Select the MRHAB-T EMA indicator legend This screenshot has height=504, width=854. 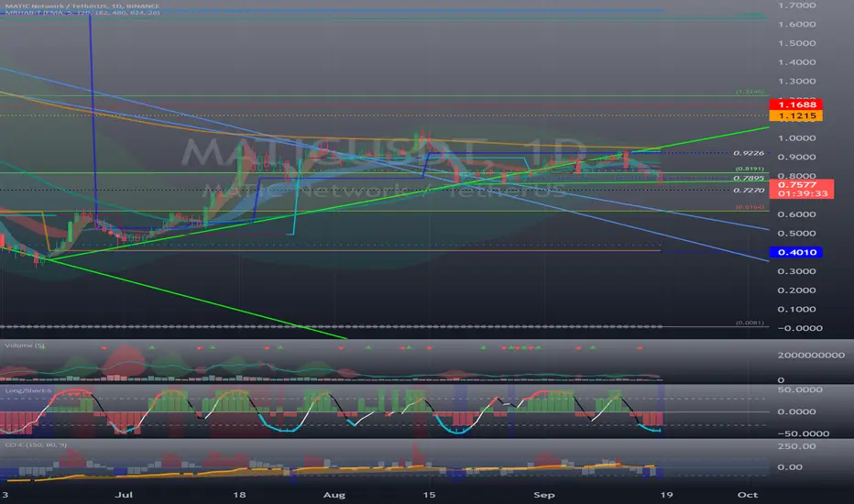82,13
